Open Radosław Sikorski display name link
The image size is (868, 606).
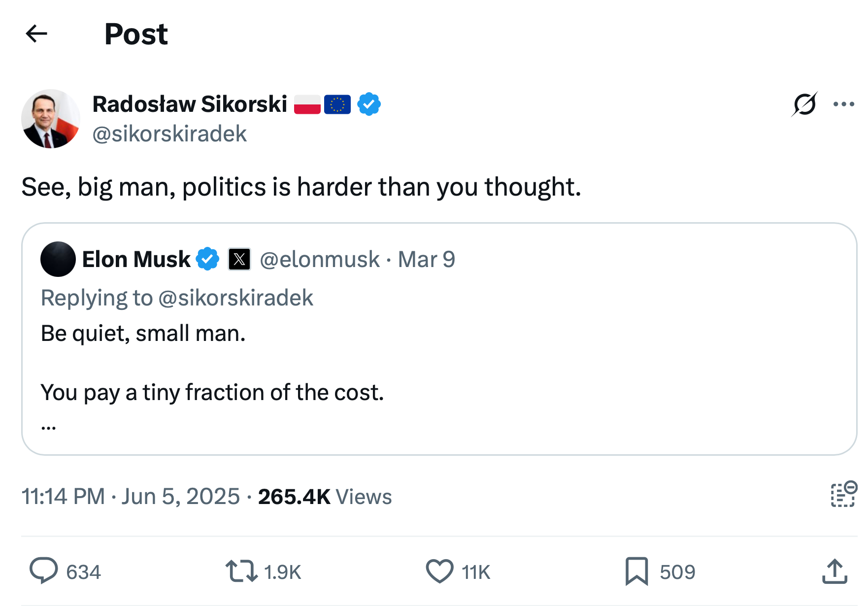[x=190, y=104]
